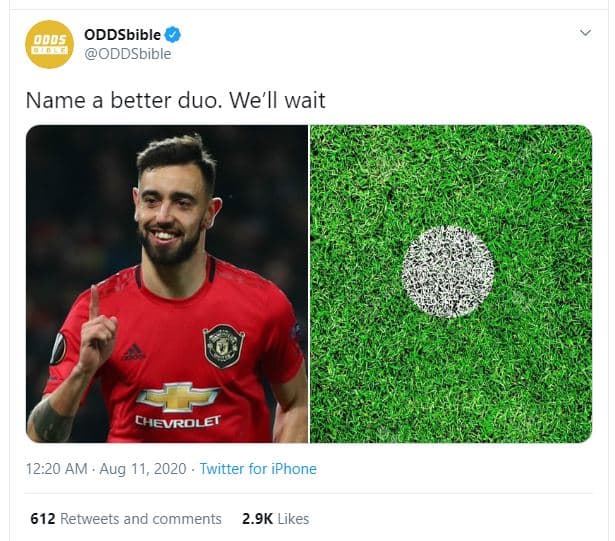View the 2.9K Likes list
Viewport: 615px width, 541px height.
click(x=275, y=519)
